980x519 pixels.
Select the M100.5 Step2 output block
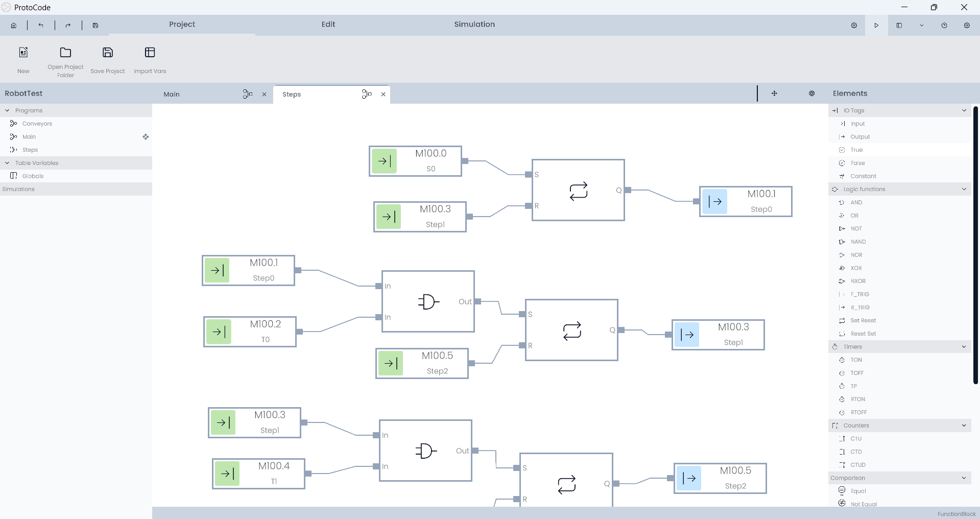720,478
